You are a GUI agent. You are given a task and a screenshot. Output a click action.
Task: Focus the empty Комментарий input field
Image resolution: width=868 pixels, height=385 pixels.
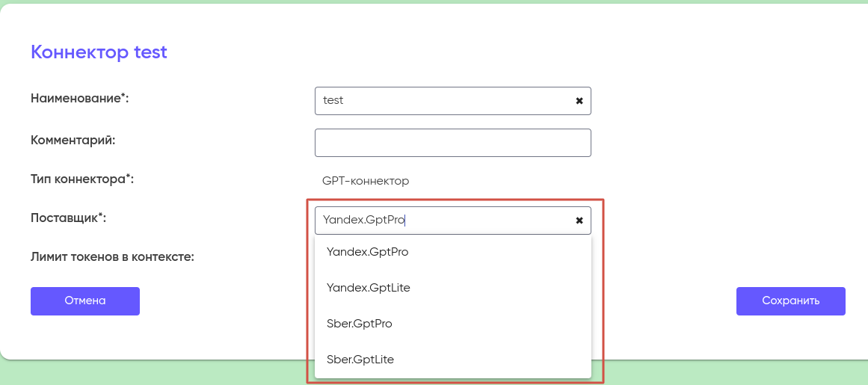[x=452, y=143]
